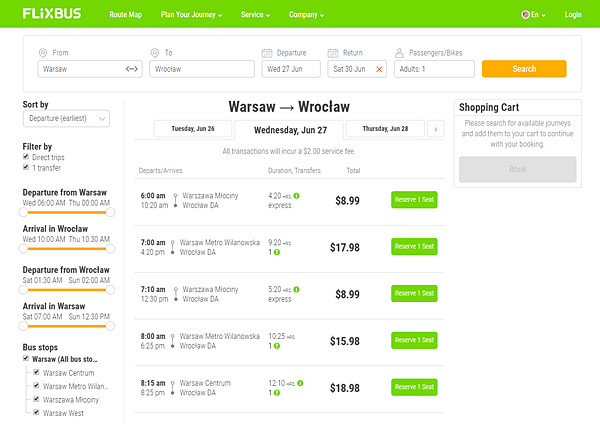Viewport: 600px width, 424px height.
Task: Click left handle of Departure from Wrocław slider
Action: pos(23,290)
